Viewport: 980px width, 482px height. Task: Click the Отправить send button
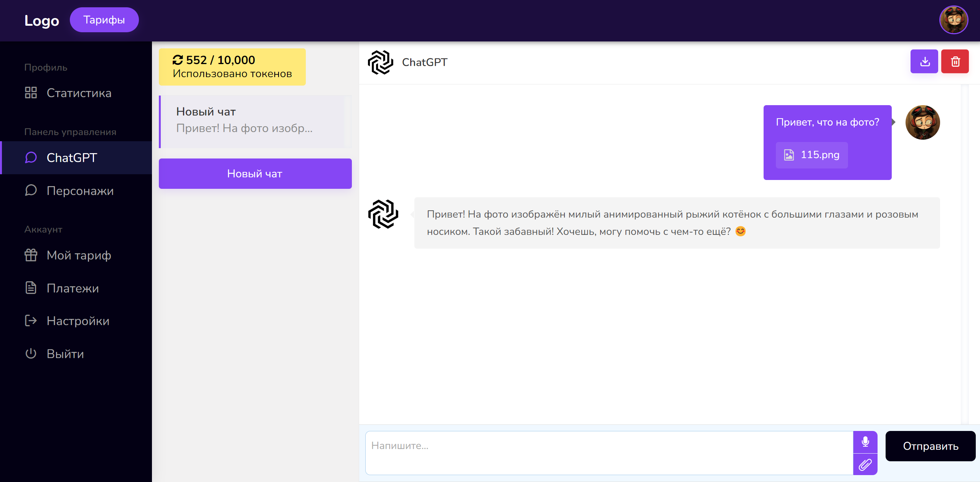click(930, 446)
